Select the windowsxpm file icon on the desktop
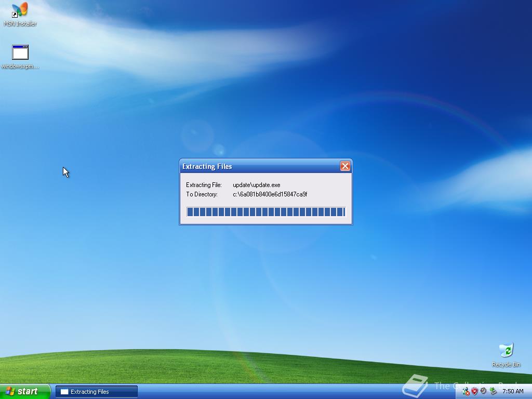 pos(19,52)
